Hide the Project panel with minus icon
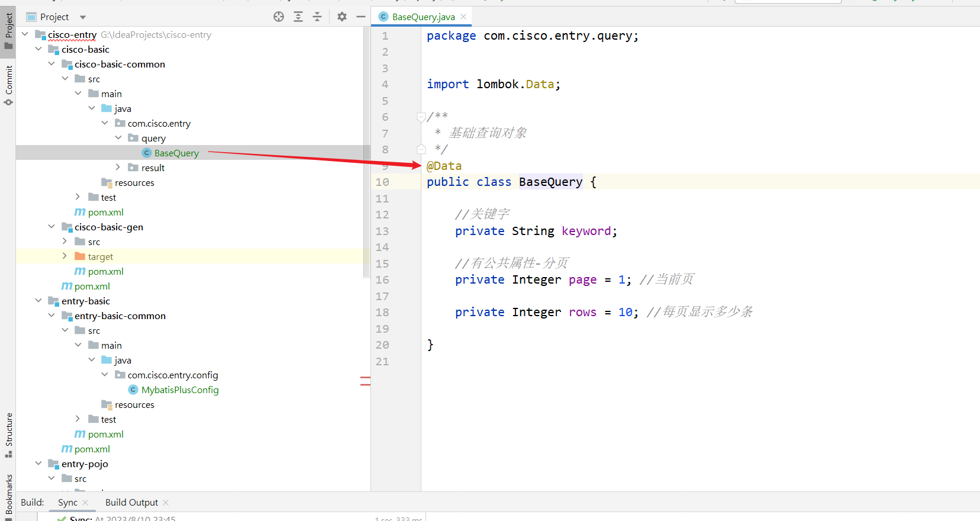Image resolution: width=980 pixels, height=521 pixels. click(361, 17)
